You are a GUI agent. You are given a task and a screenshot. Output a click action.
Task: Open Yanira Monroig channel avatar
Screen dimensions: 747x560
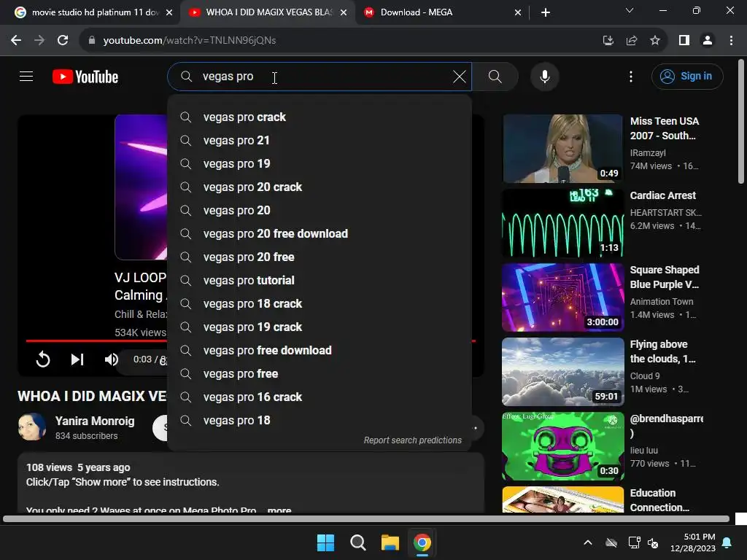[32, 427]
